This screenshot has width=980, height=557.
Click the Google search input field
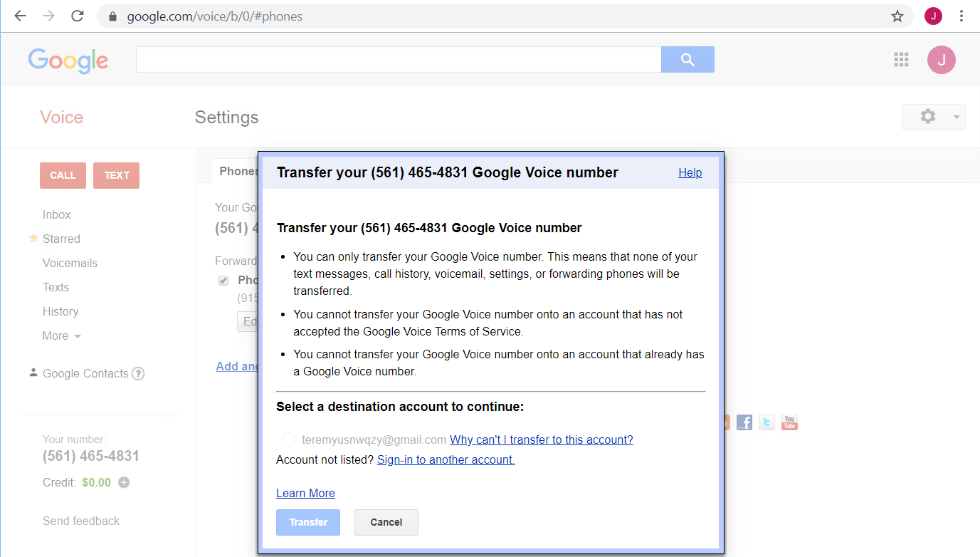(399, 60)
